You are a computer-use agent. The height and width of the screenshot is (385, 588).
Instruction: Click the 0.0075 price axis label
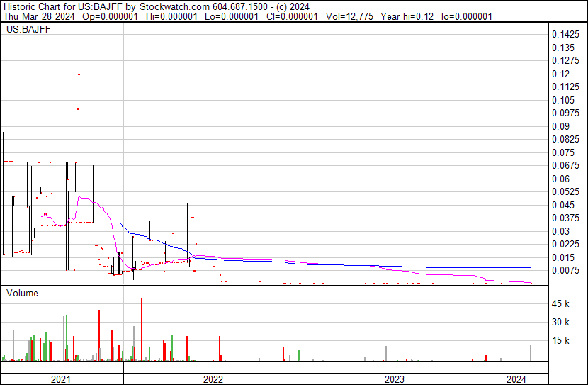[565, 270]
